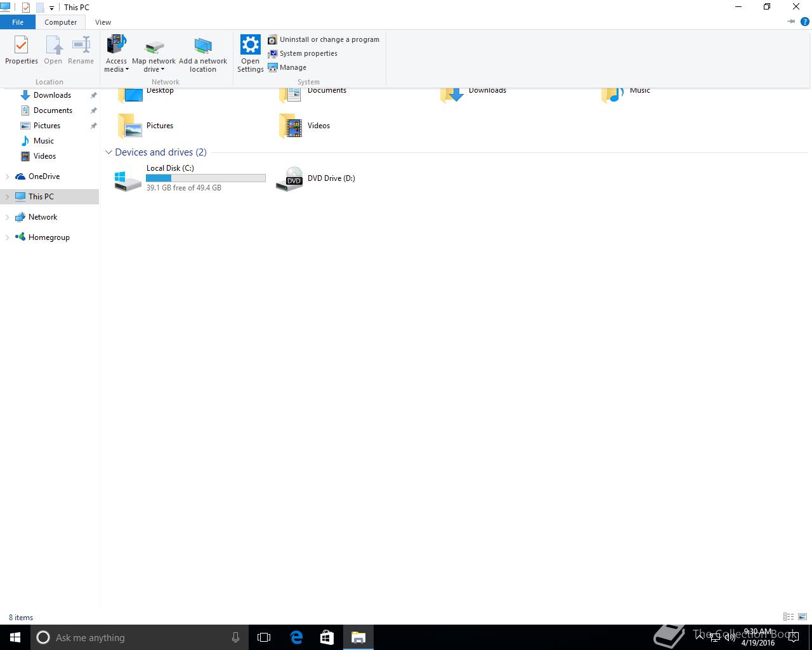Select the Documents folder in the main pane
This screenshot has height=650, width=812.
(x=313, y=94)
